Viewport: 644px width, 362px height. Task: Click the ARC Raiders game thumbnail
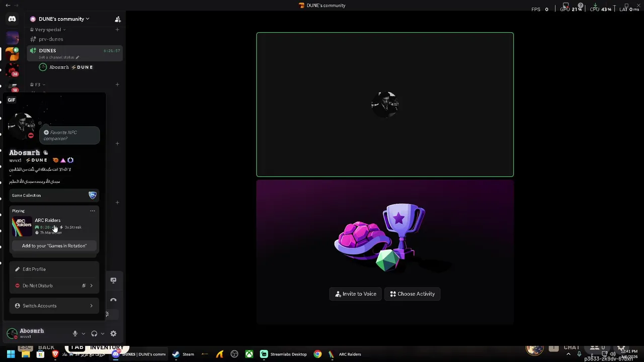tap(22, 226)
